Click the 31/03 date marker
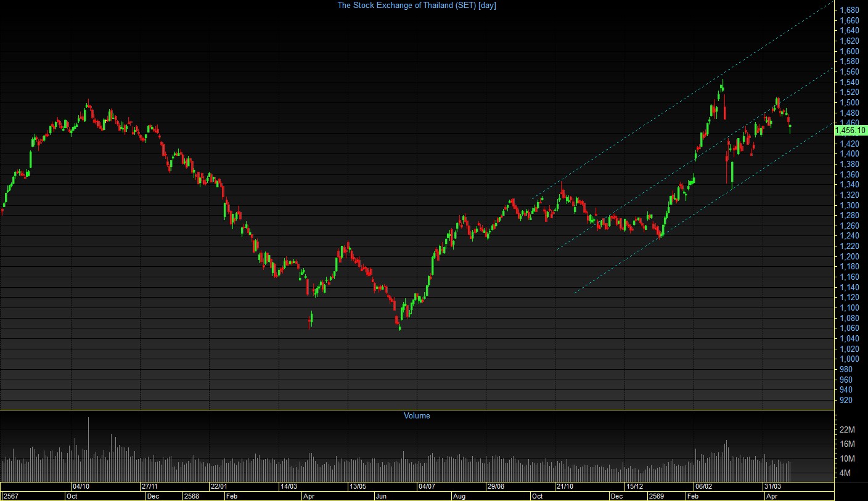The height and width of the screenshot is (501, 868). [772, 486]
